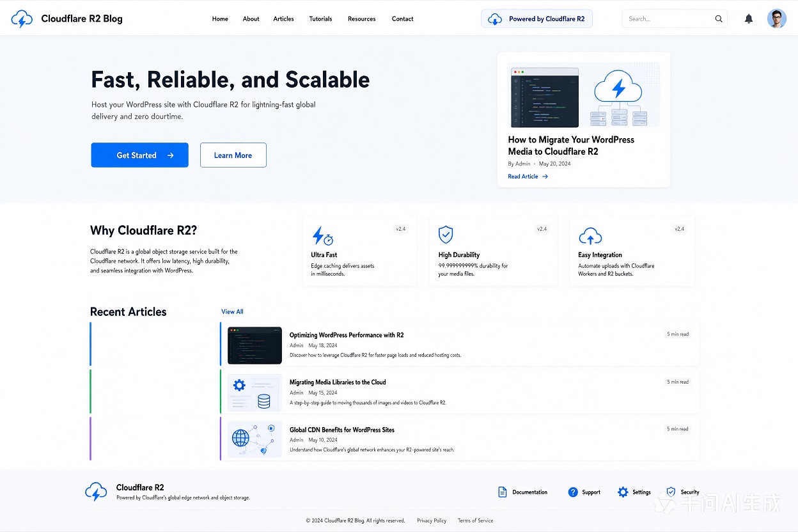The width and height of the screenshot is (798, 532).
Task: Click the Why Cloudflare R2? heading
Action: (144, 230)
